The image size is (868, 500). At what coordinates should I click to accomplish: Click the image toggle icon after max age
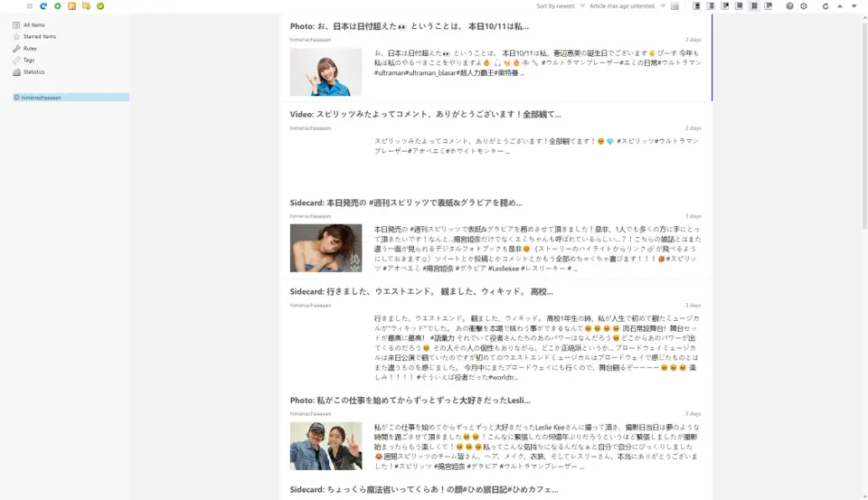[675, 6]
